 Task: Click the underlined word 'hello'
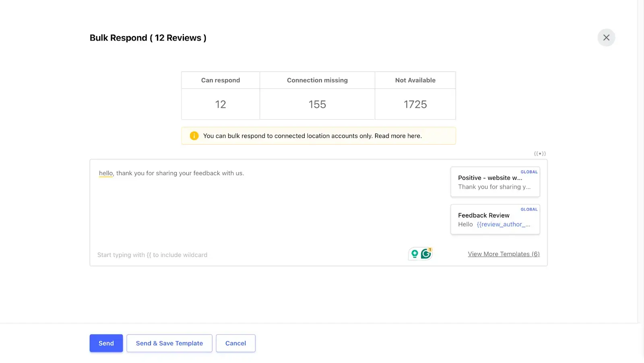coord(106,173)
